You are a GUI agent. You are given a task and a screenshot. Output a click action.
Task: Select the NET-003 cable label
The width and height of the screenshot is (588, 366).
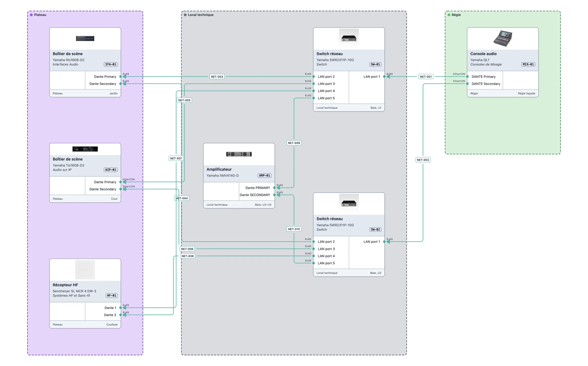click(x=217, y=77)
